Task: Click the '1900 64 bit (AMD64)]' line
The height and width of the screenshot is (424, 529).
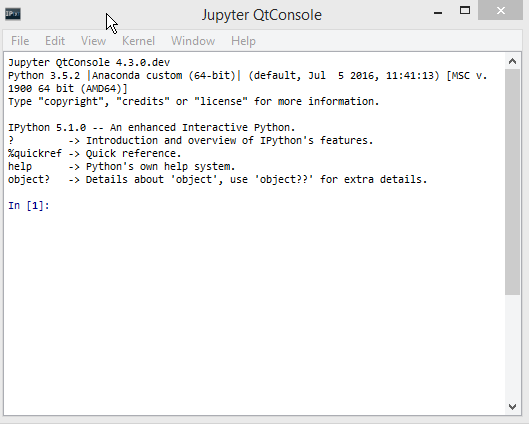Action: pos(68,89)
